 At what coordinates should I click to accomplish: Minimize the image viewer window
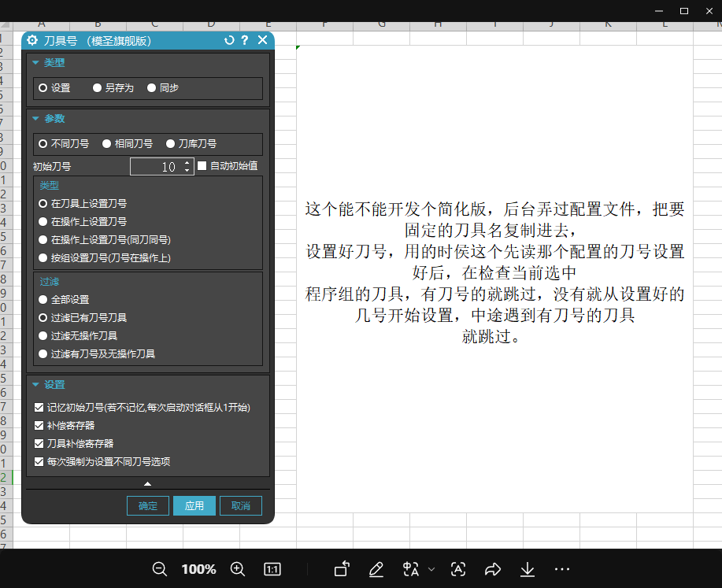pyautogui.click(x=659, y=10)
